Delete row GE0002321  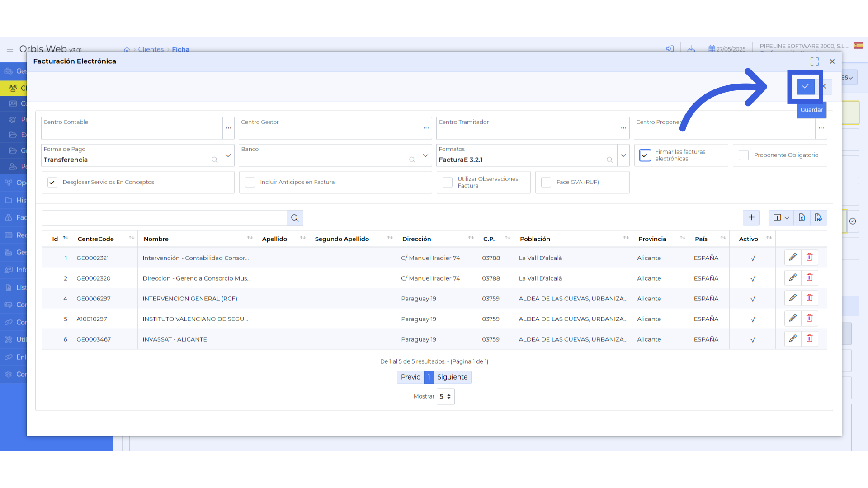click(x=809, y=258)
